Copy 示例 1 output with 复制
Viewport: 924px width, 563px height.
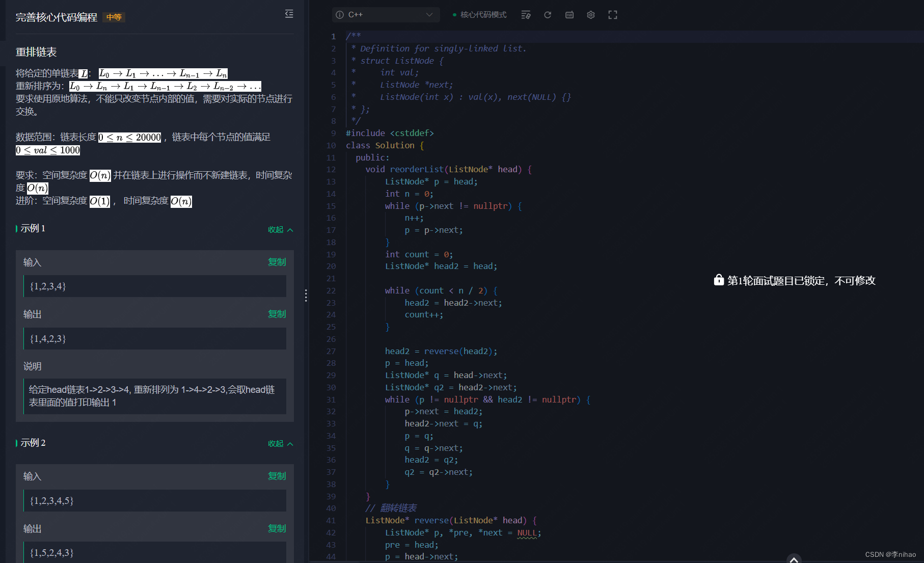click(277, 314)
